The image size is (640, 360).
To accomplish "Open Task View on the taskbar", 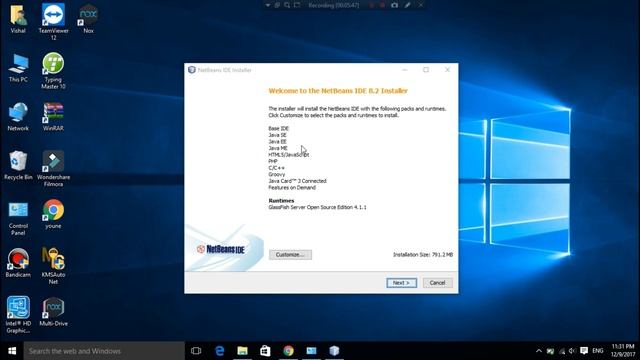I will tap(196, 351).
